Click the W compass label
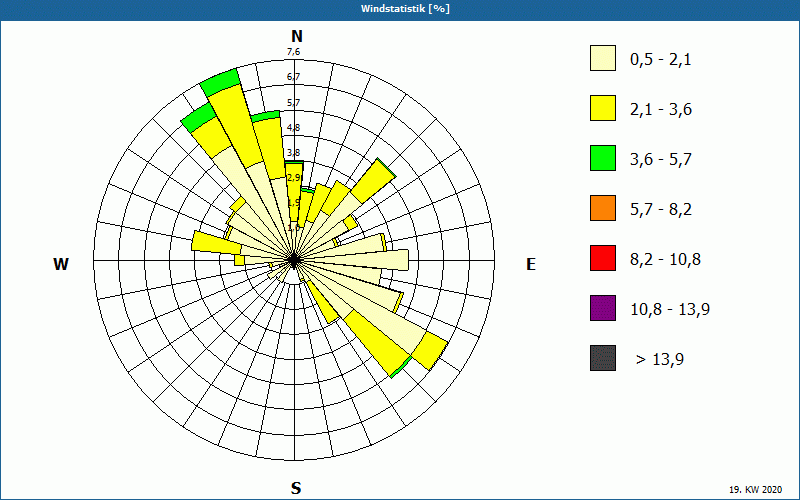The height and width of the screenshot is (500, 800). pyautogui.click(x=61, y=264)
